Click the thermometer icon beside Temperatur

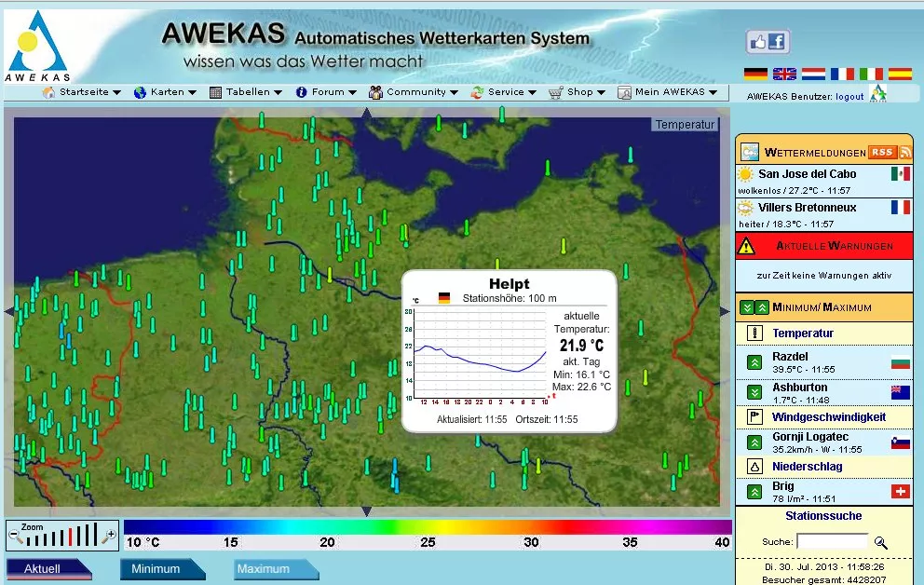pos(754,333)
